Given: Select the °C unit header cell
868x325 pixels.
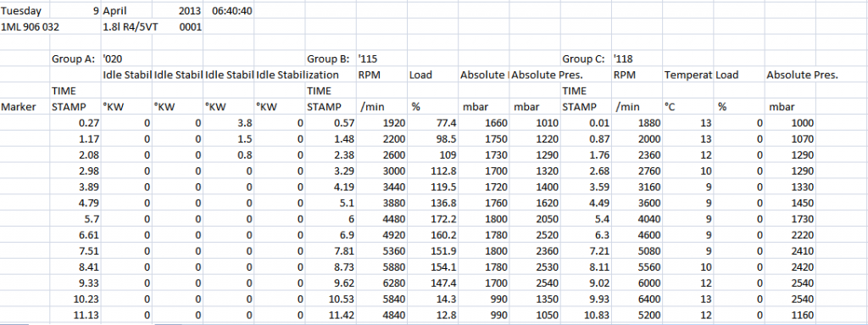Looking at the screenshot, I should [x=687, y=106].
